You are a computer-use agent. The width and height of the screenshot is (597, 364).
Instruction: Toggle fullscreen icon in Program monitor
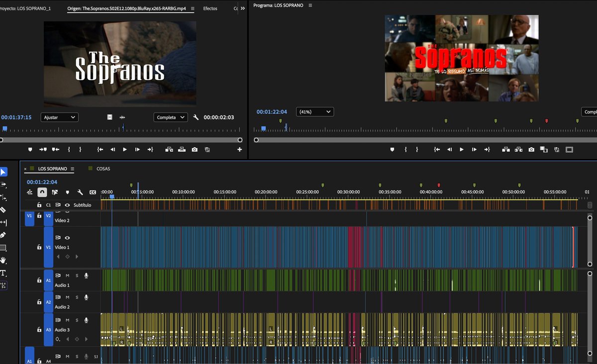click(x=569, y=149)
